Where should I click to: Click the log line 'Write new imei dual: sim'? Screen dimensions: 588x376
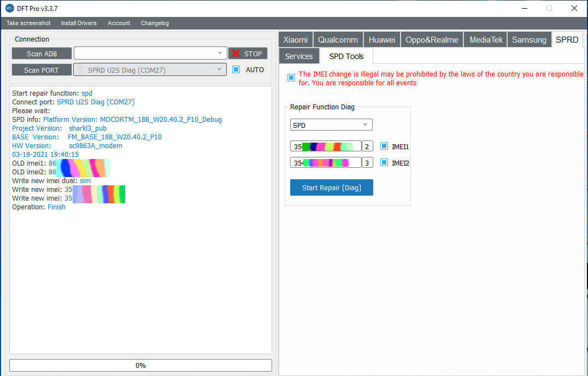[x=51, y=181]
